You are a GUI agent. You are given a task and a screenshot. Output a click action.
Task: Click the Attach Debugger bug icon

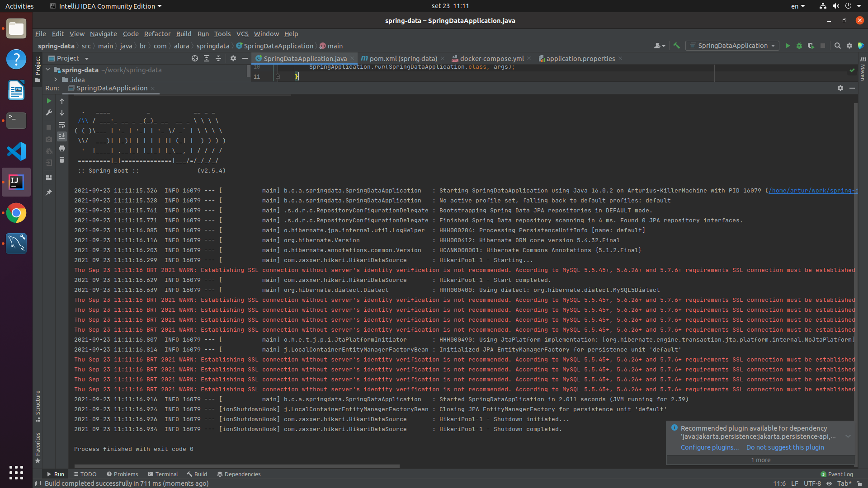point(49,151)
